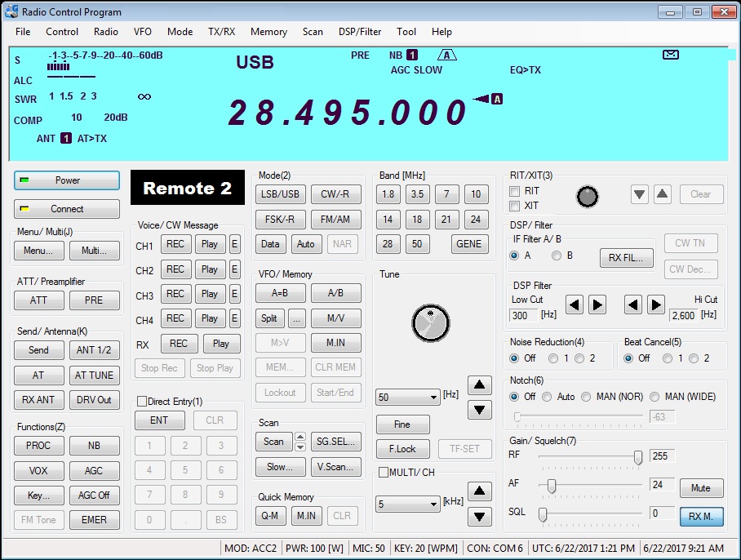The height and width of the screenshot is (560, 741).
Task: Select the 28 MHz band button
Action: click(x=388, y=244)
